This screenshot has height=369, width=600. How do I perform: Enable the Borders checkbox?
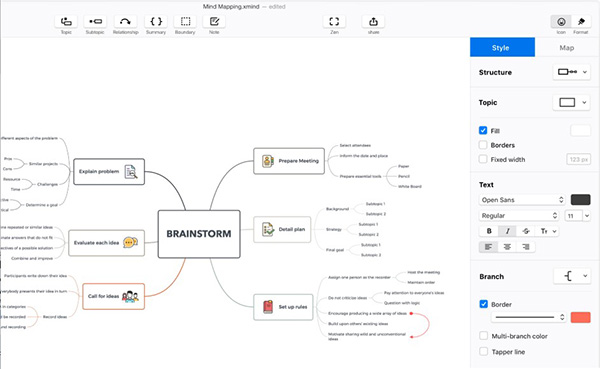483,145
